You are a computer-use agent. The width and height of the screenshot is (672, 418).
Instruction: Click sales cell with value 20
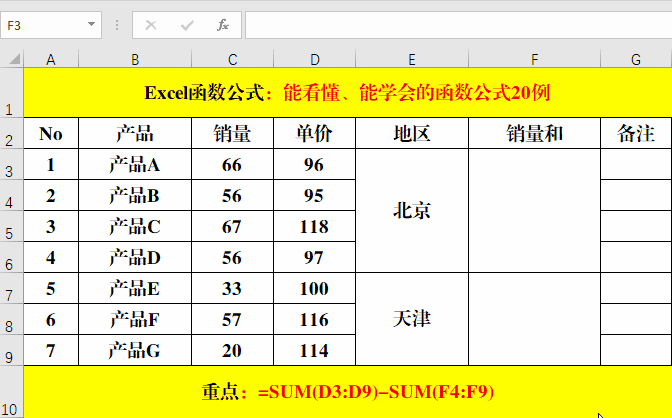pyautogui.click(x=232, y=350)
